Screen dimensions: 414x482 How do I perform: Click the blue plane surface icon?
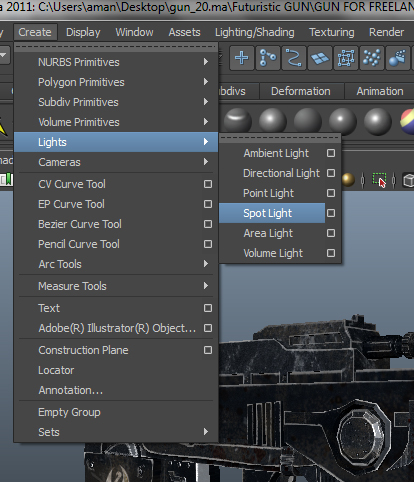tap(320, 58)
